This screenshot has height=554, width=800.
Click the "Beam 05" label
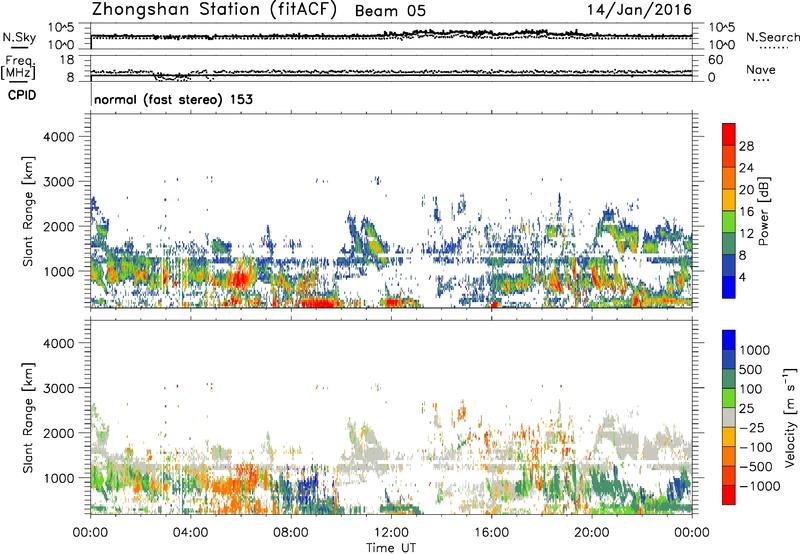click(390, 11)
